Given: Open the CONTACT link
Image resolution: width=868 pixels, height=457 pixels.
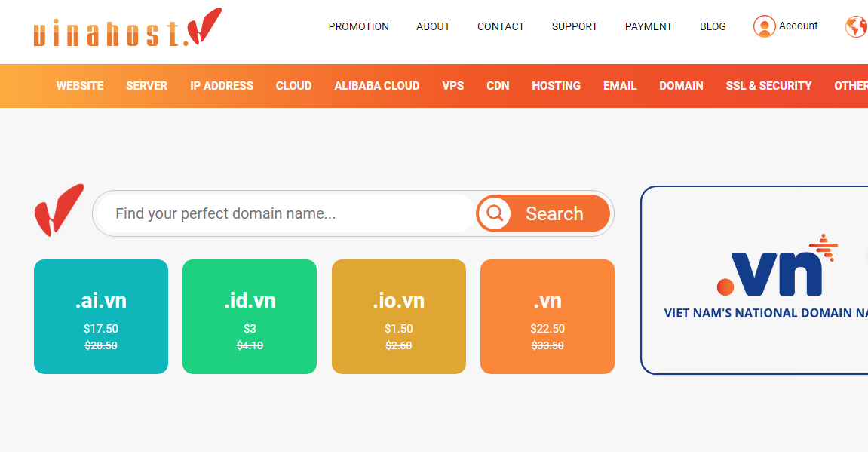Looking at the screenshot, I should pyautogui.click(x=501, y=26).
